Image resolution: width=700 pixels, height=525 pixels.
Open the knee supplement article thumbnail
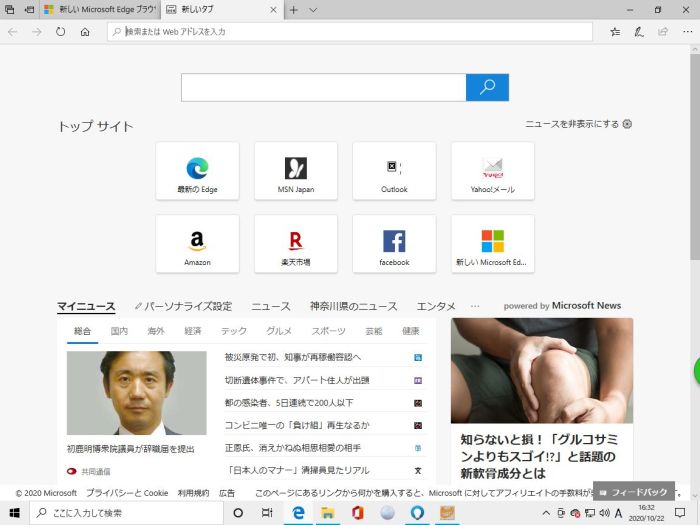[541, 370]
